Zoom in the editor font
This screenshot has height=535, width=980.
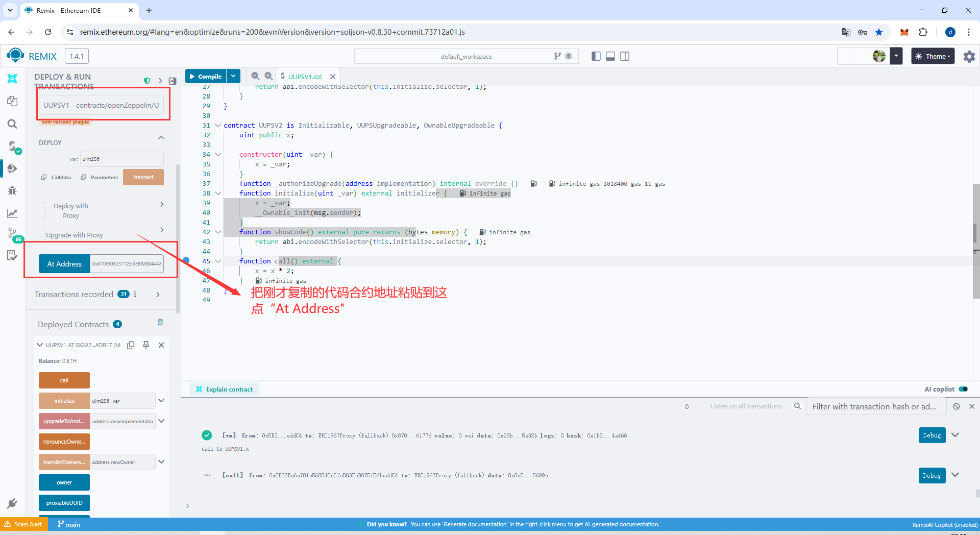[268, 76]
